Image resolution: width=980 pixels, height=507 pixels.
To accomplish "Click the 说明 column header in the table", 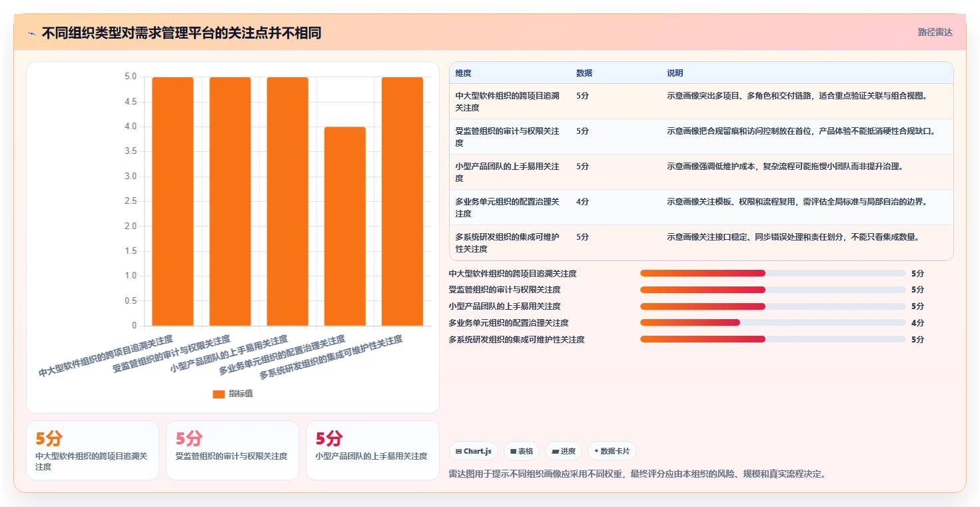I will [675, 73].
